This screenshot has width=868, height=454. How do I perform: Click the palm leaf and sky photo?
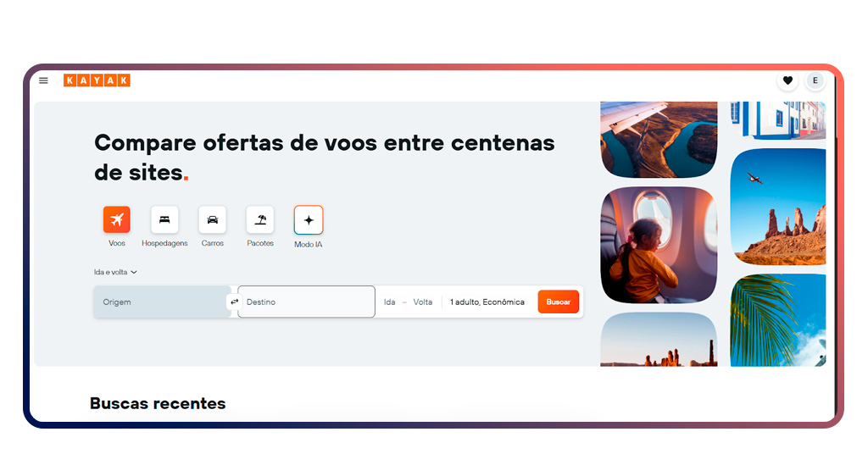(x=778, y=320)
